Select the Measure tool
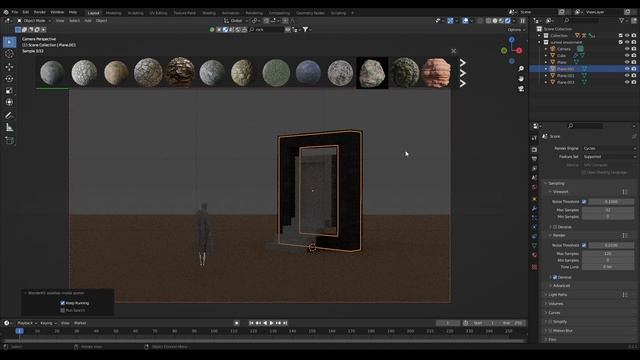 click(9, 128)
